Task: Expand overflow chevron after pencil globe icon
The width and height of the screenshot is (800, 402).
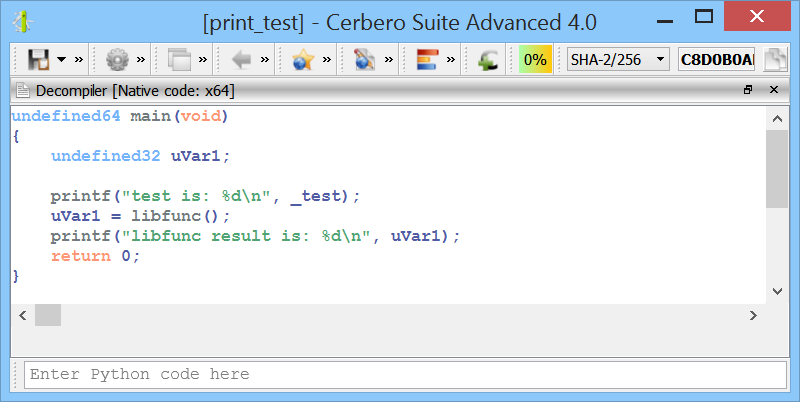Action: (x=389, y=60)
